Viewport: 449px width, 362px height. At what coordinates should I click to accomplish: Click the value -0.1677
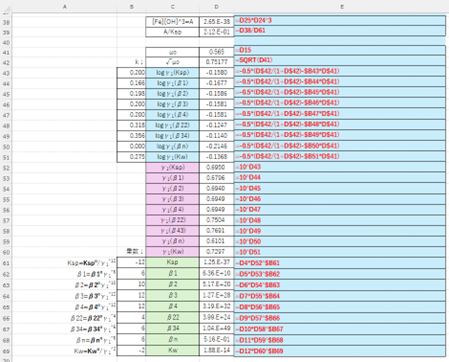click(x=217, y=83)
